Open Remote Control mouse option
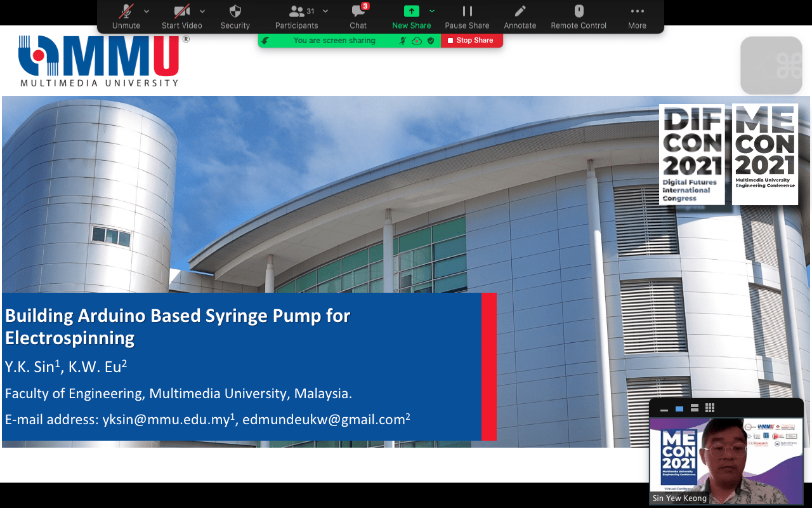812x508 pixels. point(579,17)
